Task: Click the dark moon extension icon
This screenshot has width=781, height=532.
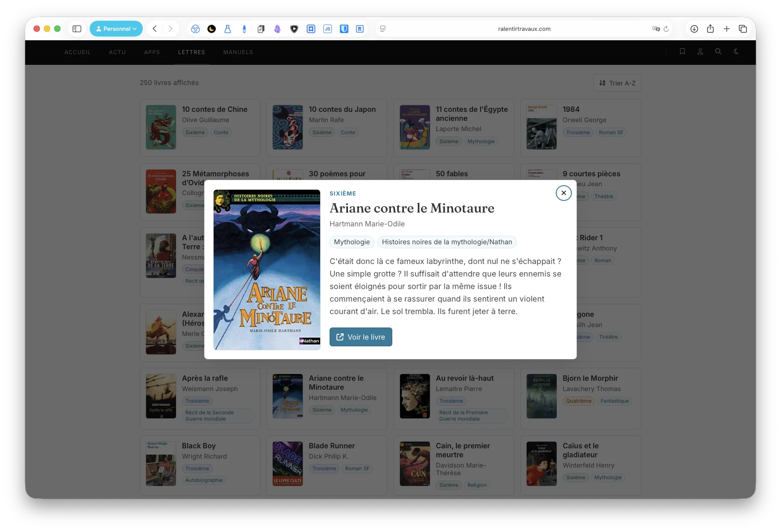Action: pyautogui.click(x=211, y=29)
